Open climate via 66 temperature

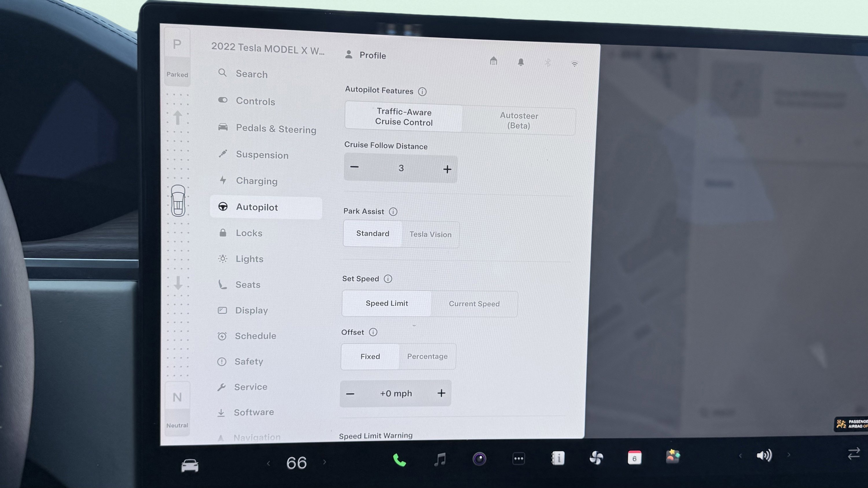pos(297,463)
